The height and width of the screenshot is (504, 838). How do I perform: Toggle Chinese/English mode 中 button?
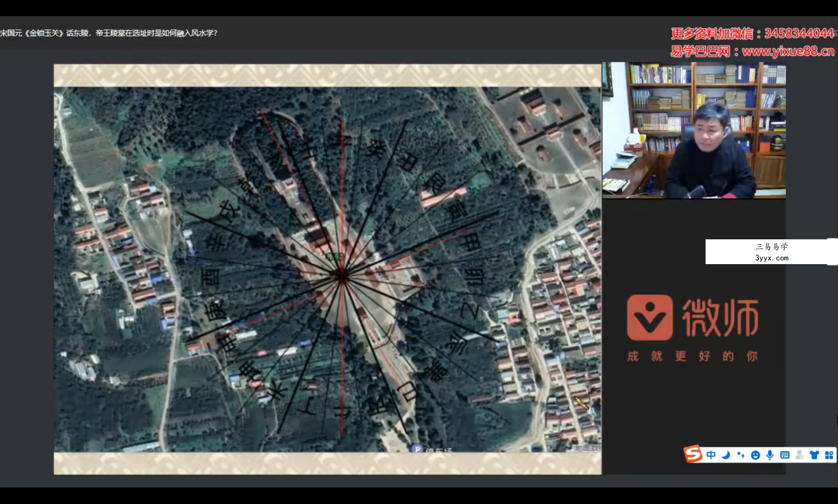pos(711,455)
